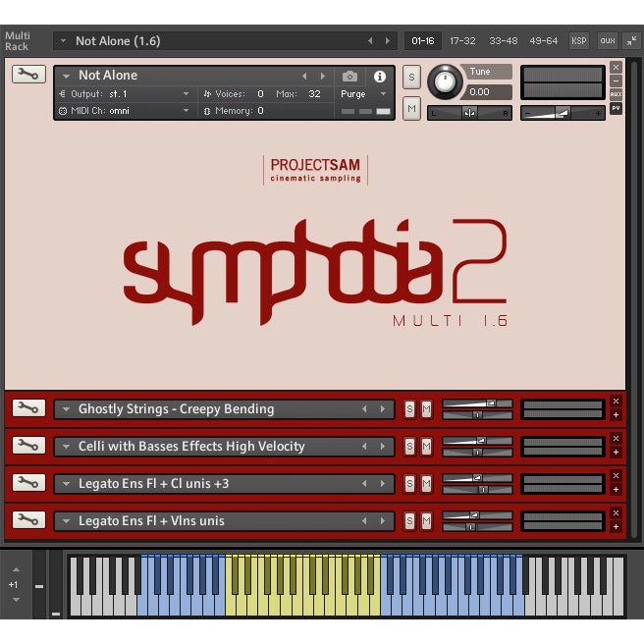Expand Celli with Basses row with plus icon
Image resolution: width=644 pixels, height=644 pixels.
616,453
